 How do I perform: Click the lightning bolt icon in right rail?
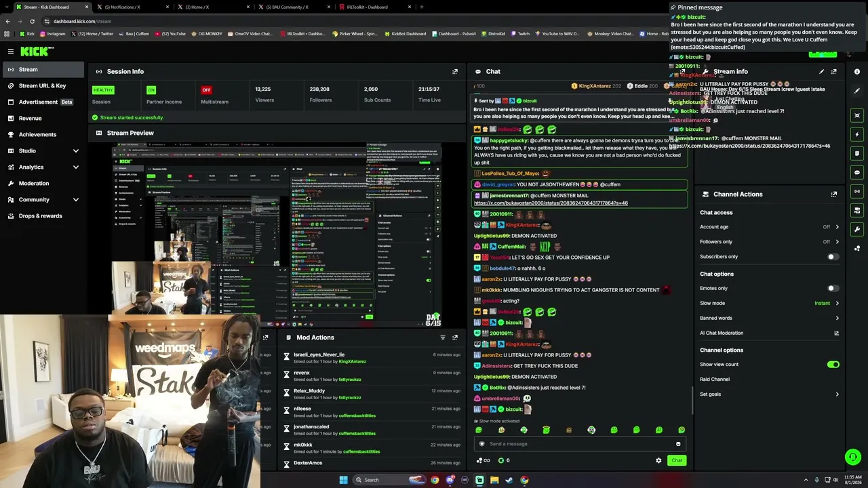[x=857, y=134]
